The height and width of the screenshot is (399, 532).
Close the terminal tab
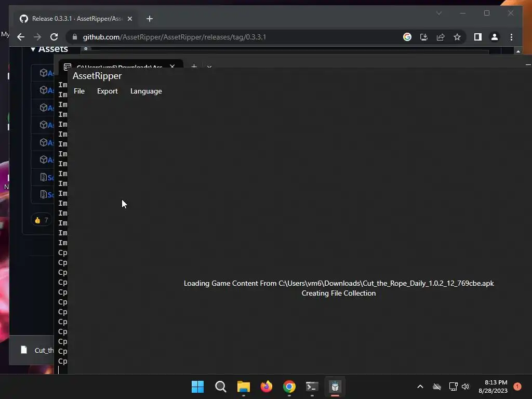point(172,66)
